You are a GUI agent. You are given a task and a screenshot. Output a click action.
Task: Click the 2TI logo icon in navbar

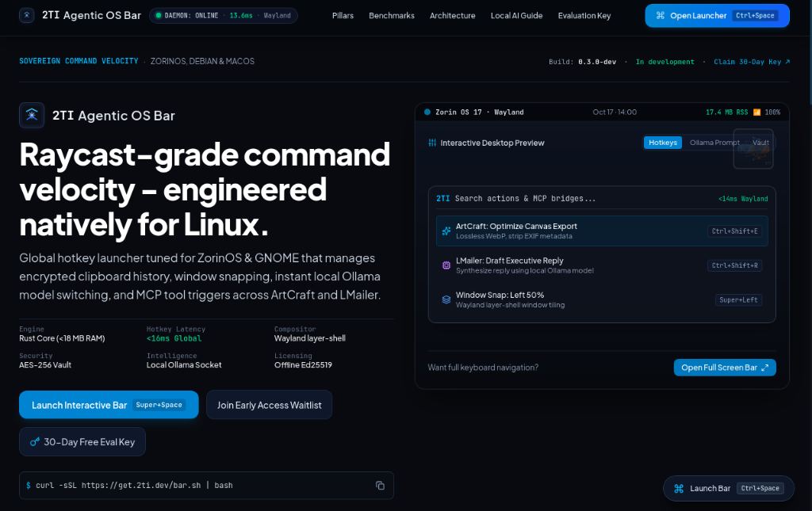click(x=27, y=16)
